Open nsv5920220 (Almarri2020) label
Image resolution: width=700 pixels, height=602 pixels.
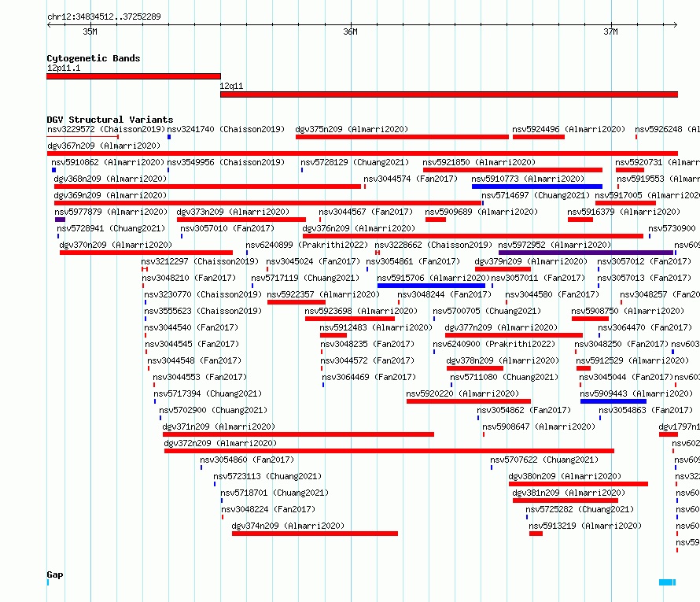[x=462, y=393]
